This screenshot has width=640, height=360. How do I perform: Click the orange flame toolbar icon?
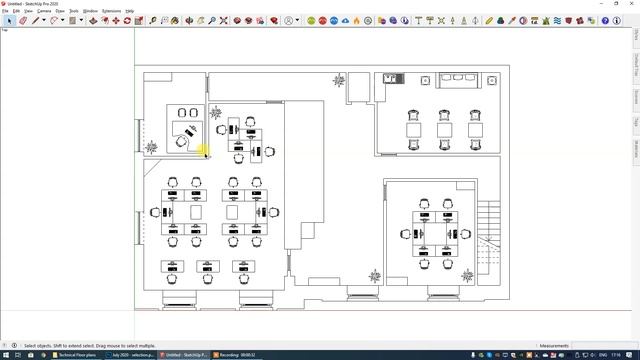[356, 20]
